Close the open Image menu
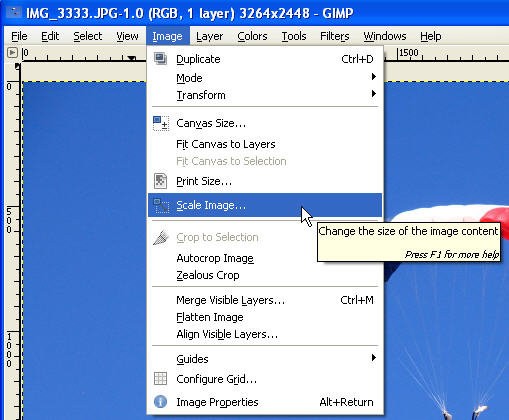 (167, 36)
